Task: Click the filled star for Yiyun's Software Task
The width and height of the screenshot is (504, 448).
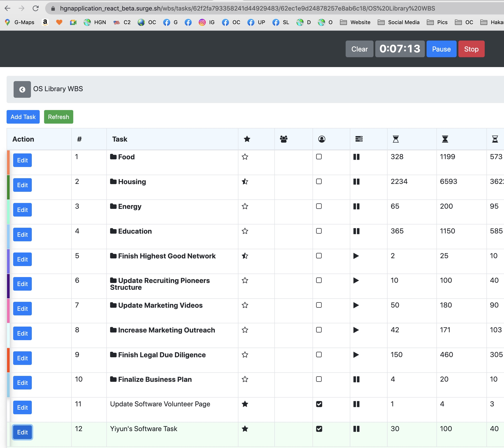Action: (245, 429)
